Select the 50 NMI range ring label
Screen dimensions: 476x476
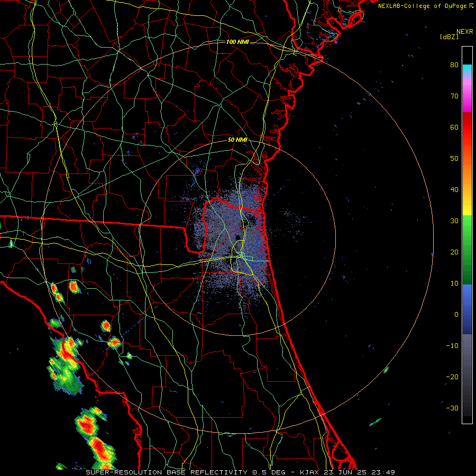(x=237, y=140)
